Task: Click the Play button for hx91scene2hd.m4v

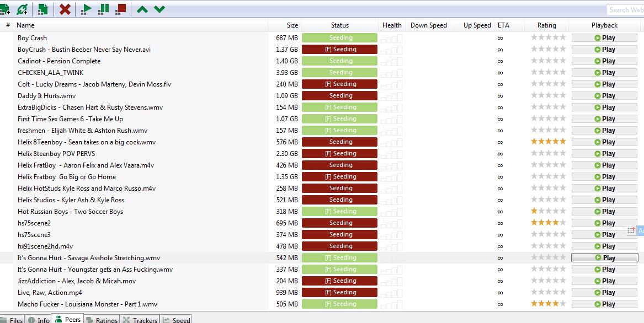Action: point(604,246)
